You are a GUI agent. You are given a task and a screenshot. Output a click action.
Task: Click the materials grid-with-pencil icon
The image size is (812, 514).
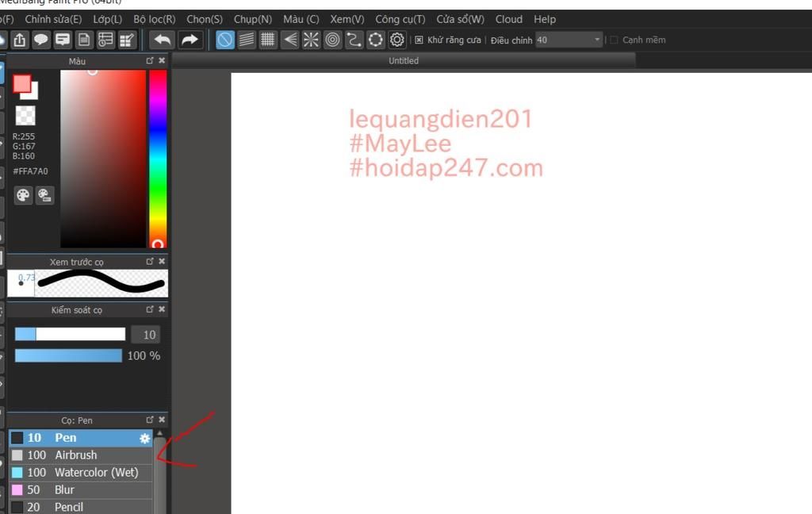(127, 40)
